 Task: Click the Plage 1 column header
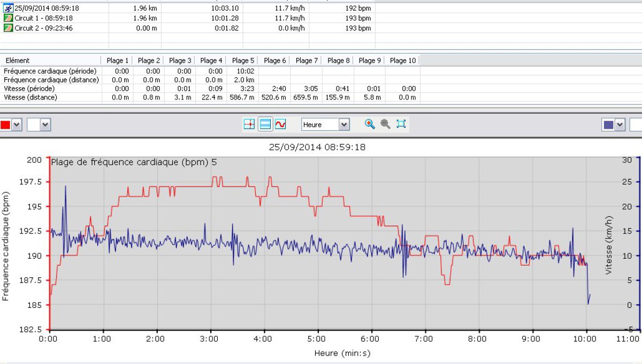point(117,60)
